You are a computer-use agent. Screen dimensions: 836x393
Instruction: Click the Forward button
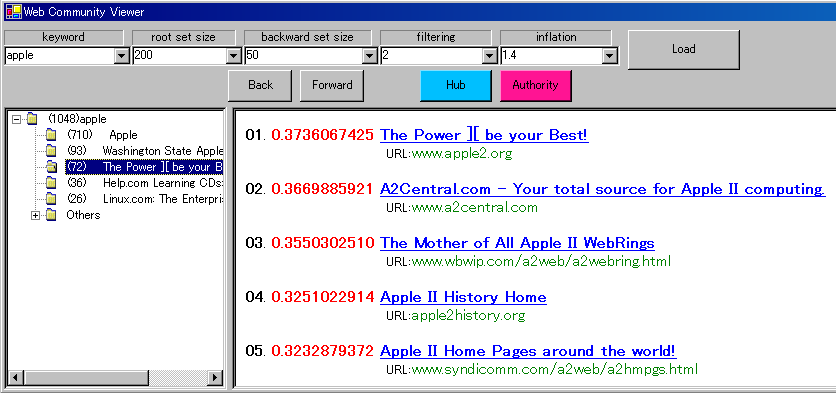(x=332, y=85)
